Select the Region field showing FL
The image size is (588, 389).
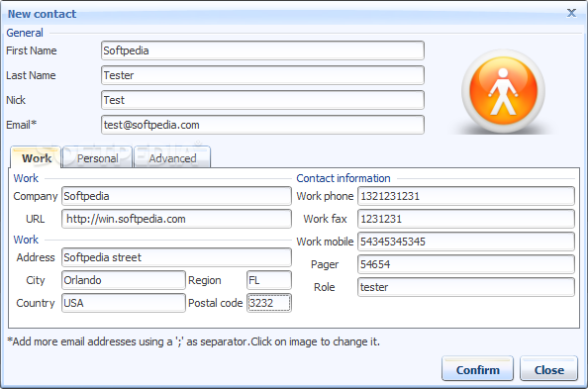269,280
